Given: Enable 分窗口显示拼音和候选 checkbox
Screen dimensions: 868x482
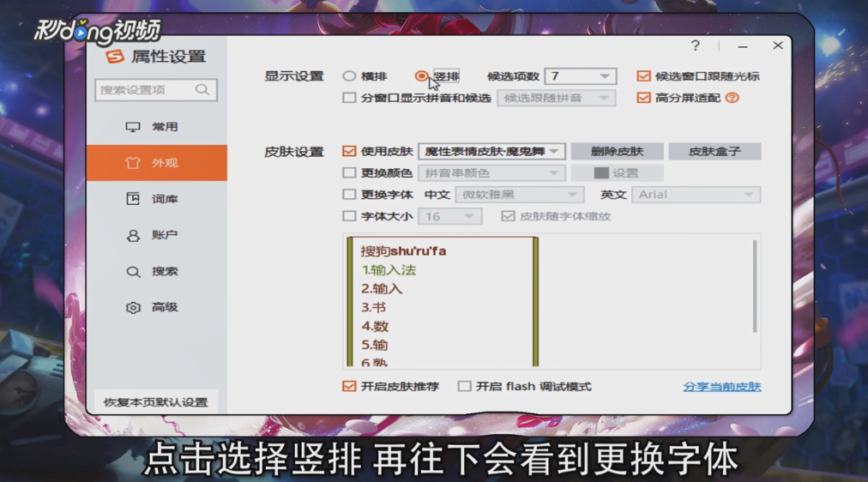Looking at the screenshot, I should tap(349, 98).
